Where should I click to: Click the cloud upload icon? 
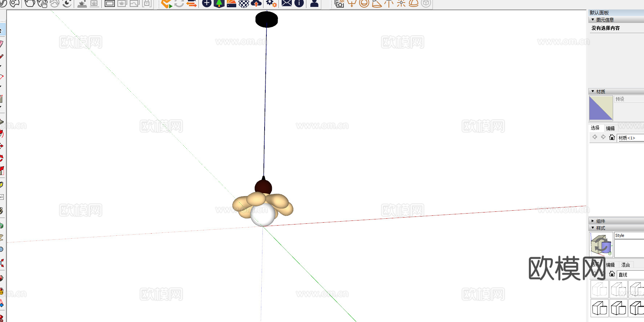click(256, 4)
